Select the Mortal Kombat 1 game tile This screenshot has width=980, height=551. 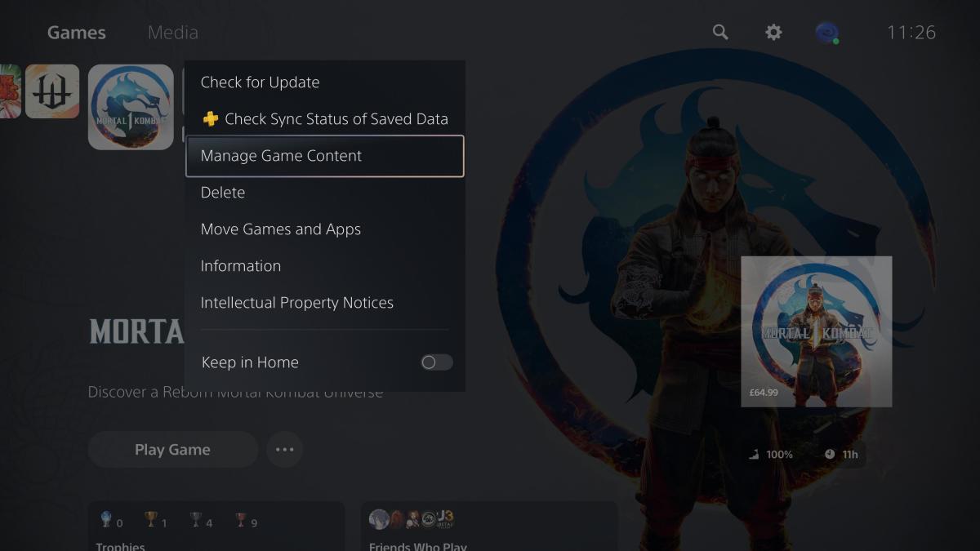pos(131,107)
